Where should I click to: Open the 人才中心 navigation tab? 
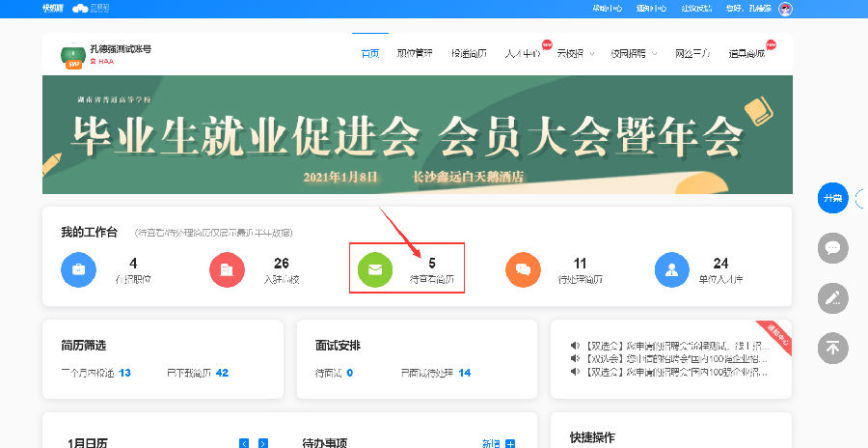[523, 54]
